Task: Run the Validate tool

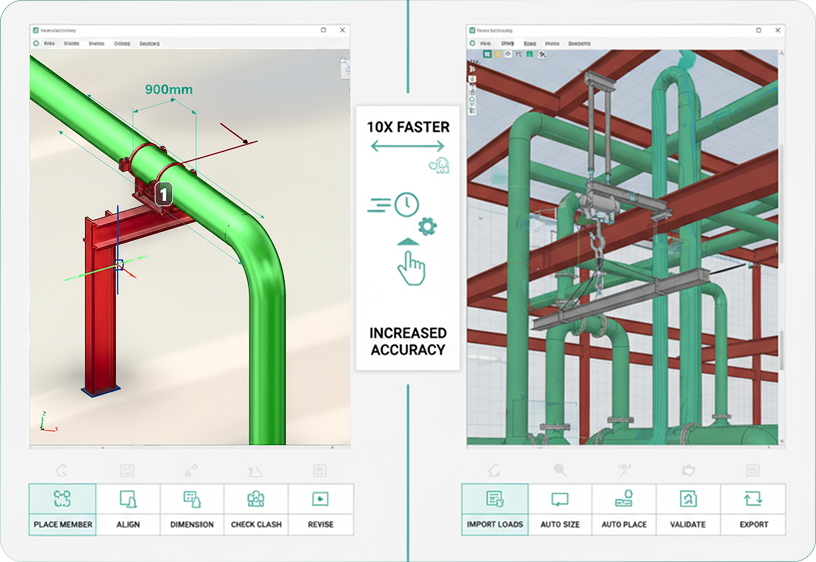Action: 688,509
